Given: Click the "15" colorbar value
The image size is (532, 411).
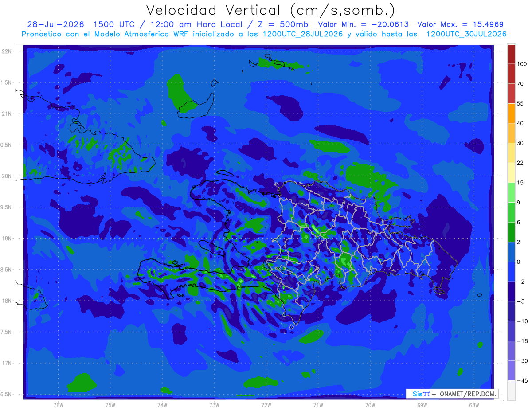Looking at the screenshot, I should 520,183.
